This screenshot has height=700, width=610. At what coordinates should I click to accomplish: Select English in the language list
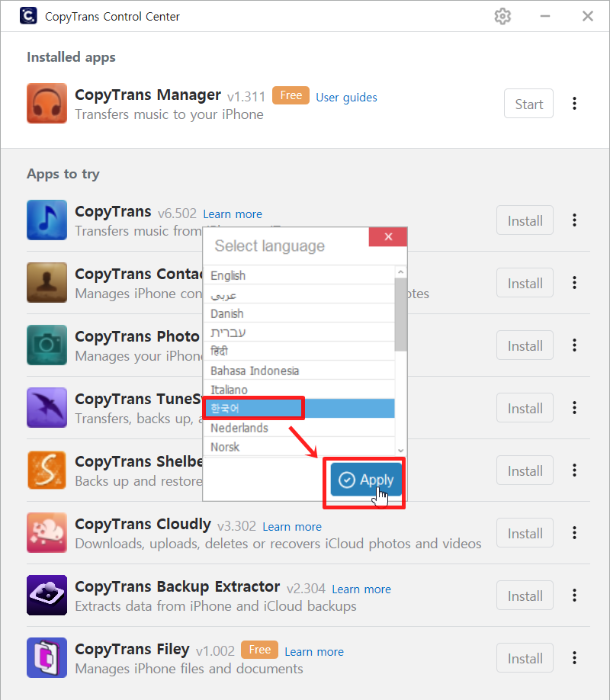tap(299, 275)
